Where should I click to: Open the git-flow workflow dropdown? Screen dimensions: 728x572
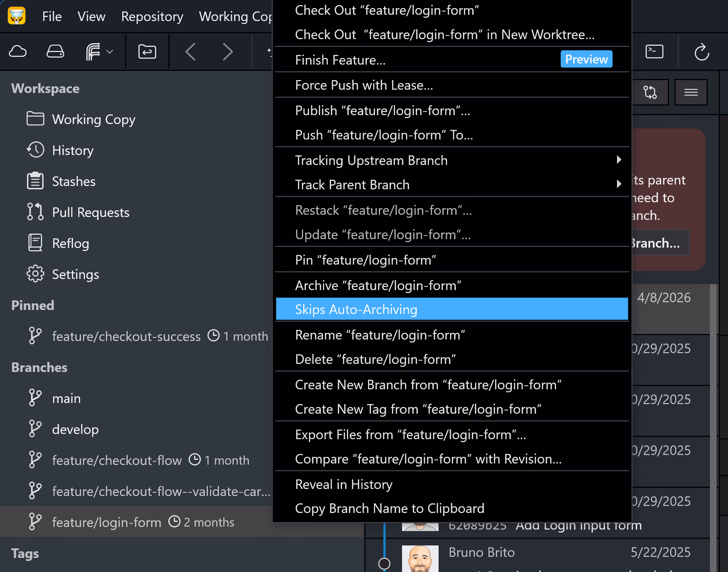(x=99, y=52)
